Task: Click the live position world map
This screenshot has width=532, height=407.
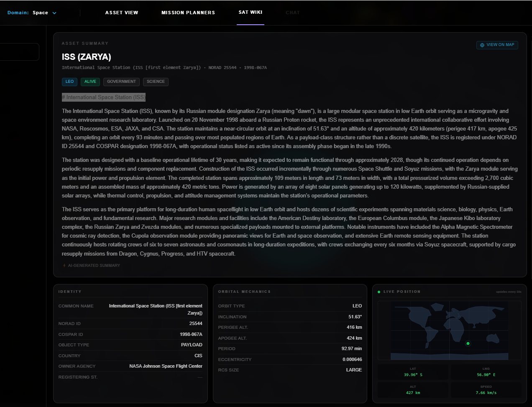Action: 450,330
